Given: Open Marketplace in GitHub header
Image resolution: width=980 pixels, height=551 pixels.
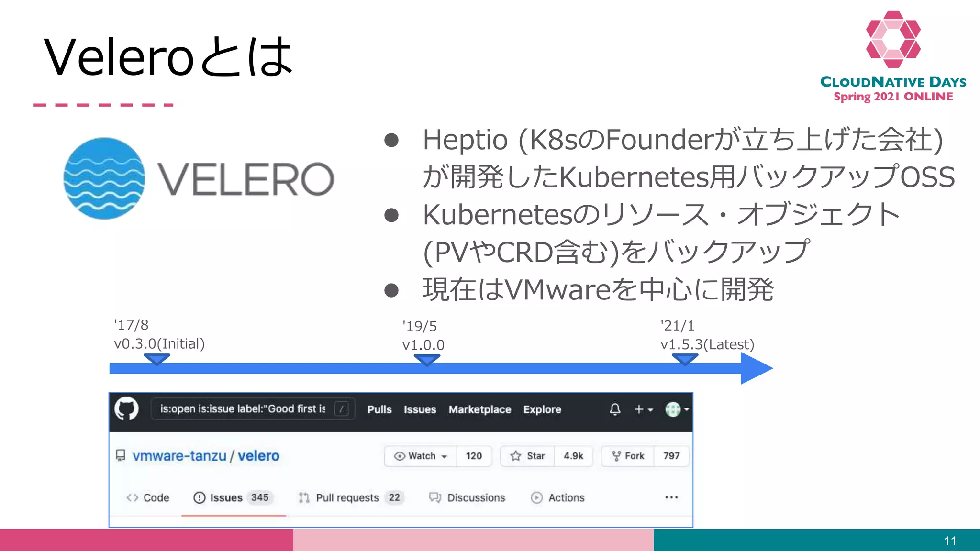Looking at the screenshot, I should 479,409.
